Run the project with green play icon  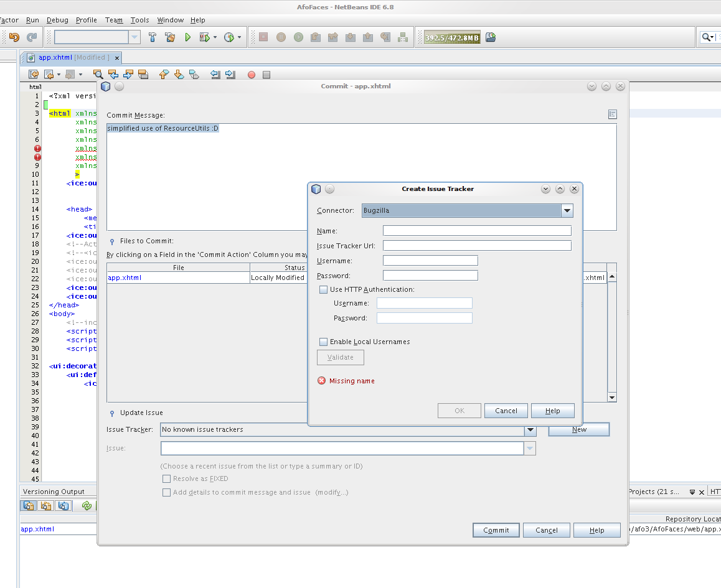click(x=187, y=37)
